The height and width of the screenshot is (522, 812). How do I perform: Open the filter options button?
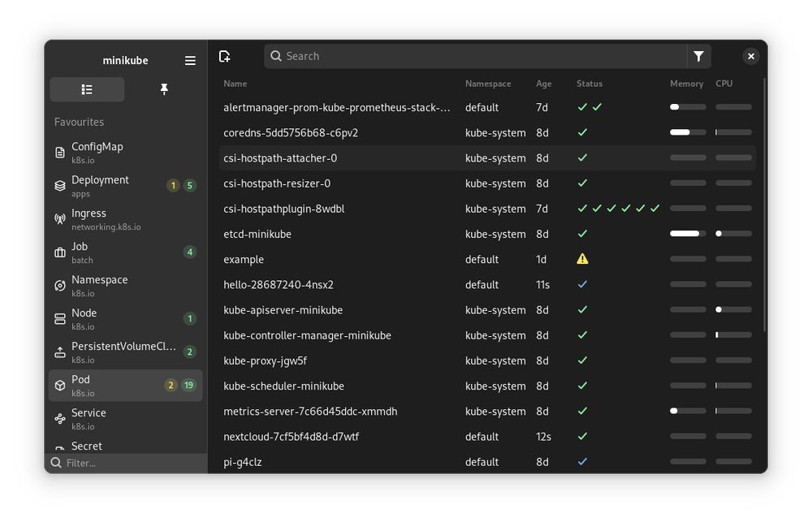pos(698,57)
